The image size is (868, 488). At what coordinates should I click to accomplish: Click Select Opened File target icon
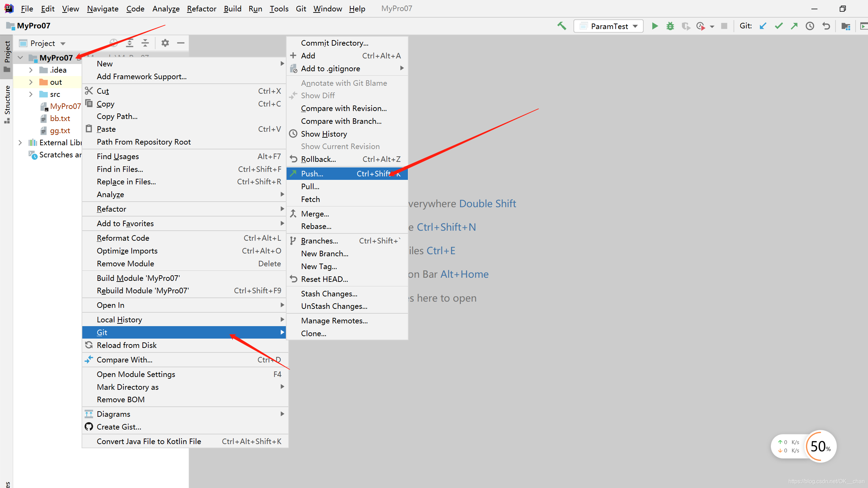point(114,43)
